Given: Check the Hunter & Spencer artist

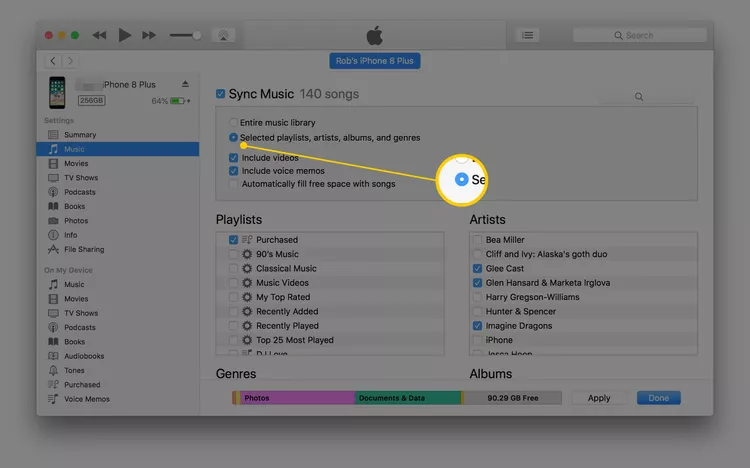Looking at the screenshot, I should click(477, 312).
